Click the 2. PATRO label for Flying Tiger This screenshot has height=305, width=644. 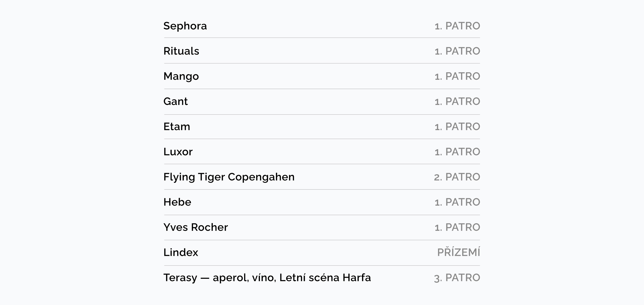[x=457, y=177]
